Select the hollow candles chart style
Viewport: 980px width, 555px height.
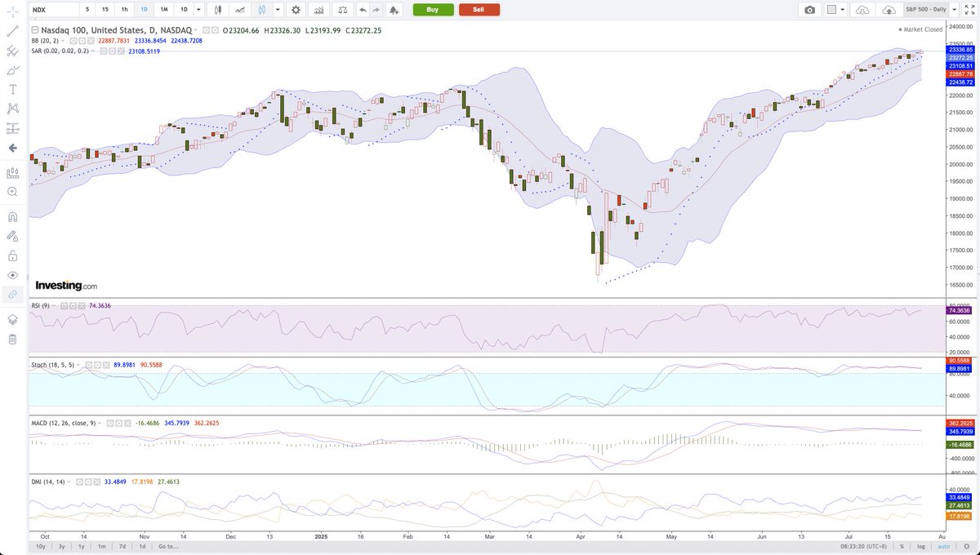click(261, 10)
